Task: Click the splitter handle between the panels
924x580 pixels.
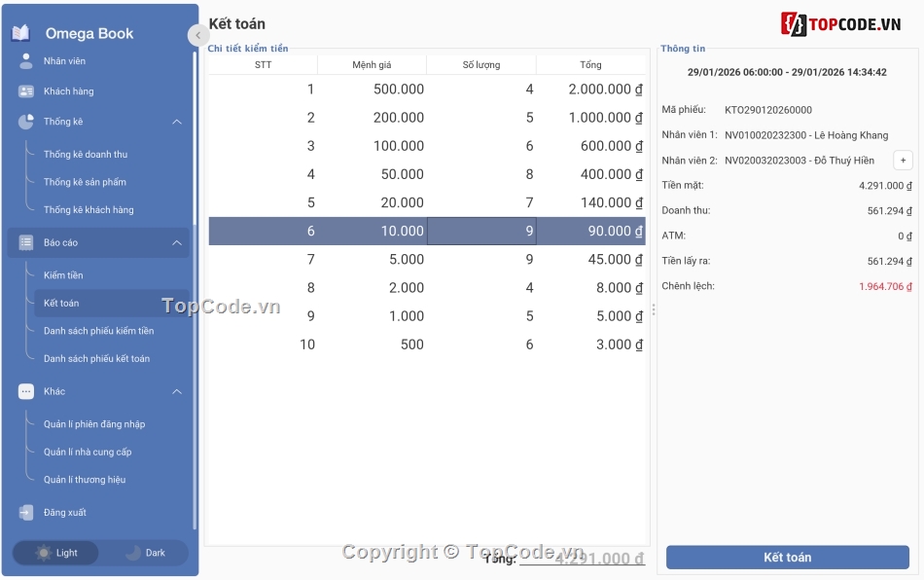Action: click(x=654, y=309)
